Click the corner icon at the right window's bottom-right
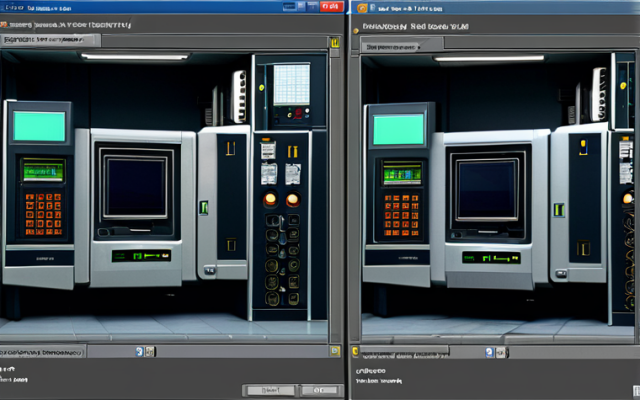This screenshot has height=400, width=640. pyautogui.click(x=636, y=391)
